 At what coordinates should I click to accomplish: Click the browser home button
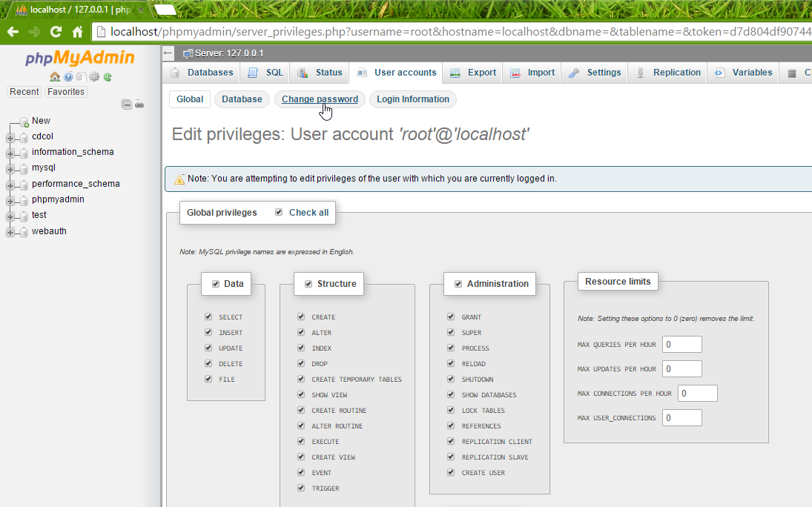click(77, 32)
